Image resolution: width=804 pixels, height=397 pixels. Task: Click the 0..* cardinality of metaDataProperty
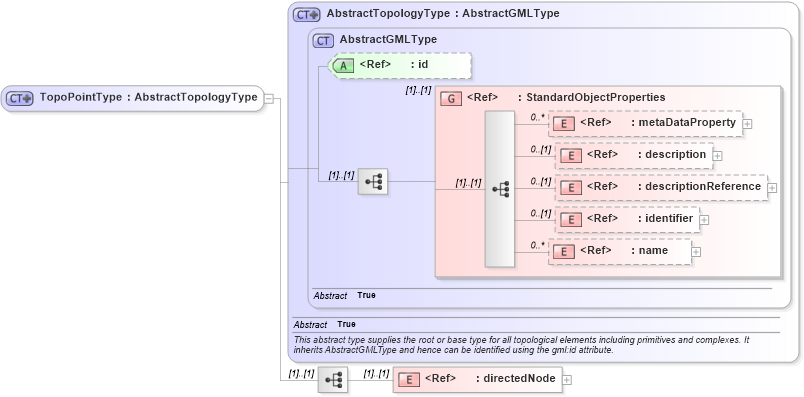pos(537,117)
